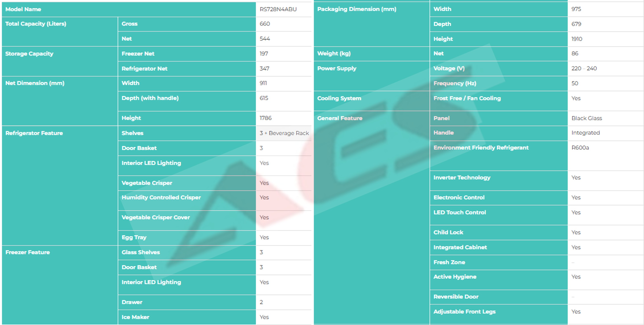This screenshot has width=644, height=325.
Task: Click the Freezer Net label cell
Action: coord(138,54)
